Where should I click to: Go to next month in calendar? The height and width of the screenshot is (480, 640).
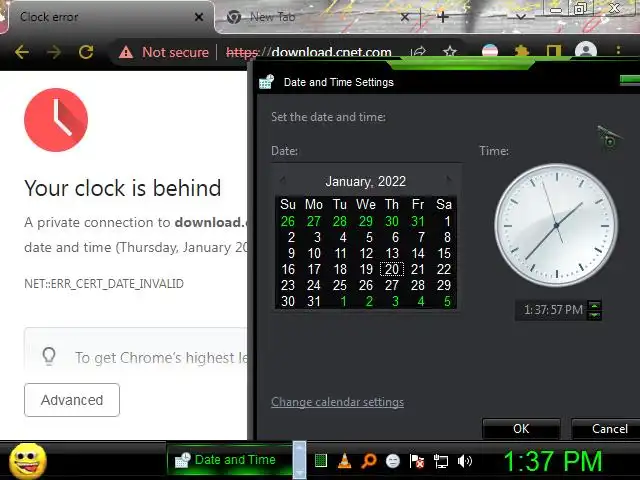click(449, 180)
